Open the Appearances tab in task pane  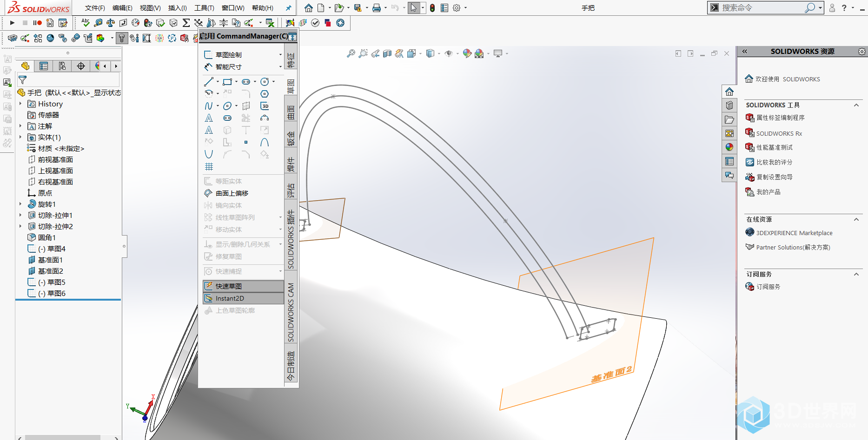point(729,147)
